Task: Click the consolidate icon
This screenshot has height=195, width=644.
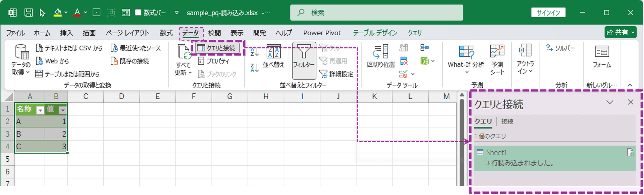Action: point(424,48)
